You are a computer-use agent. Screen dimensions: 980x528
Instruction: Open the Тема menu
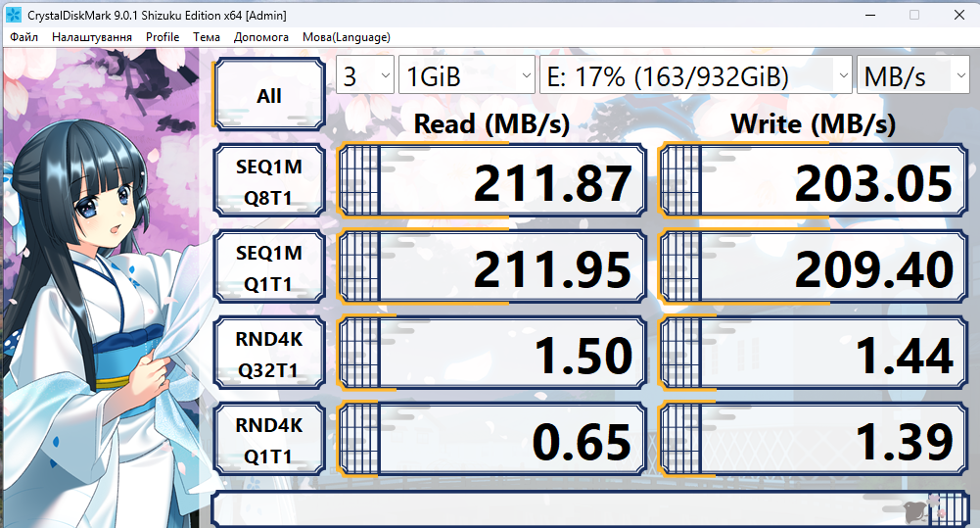tap(207, 37)
